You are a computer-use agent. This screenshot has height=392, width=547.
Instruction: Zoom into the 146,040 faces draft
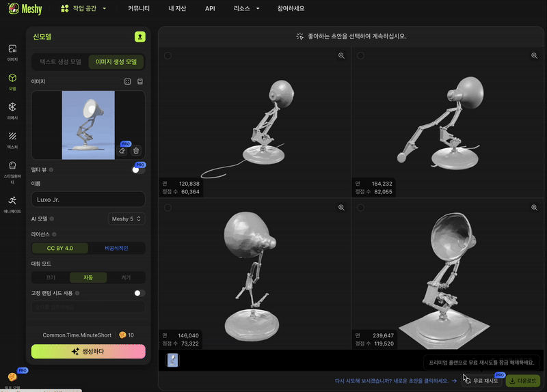(x=341, y=208)
